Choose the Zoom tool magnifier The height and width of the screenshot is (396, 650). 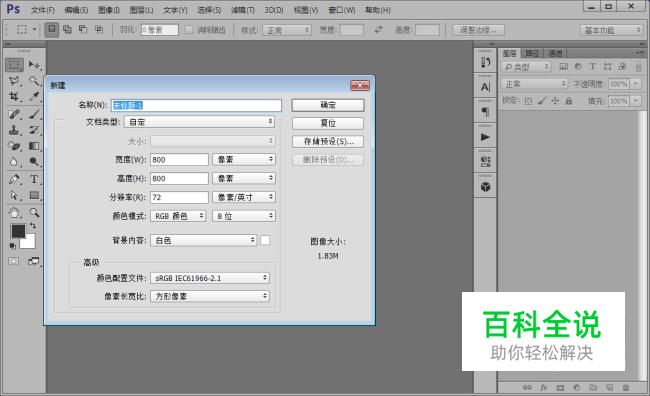click(34, 213)
